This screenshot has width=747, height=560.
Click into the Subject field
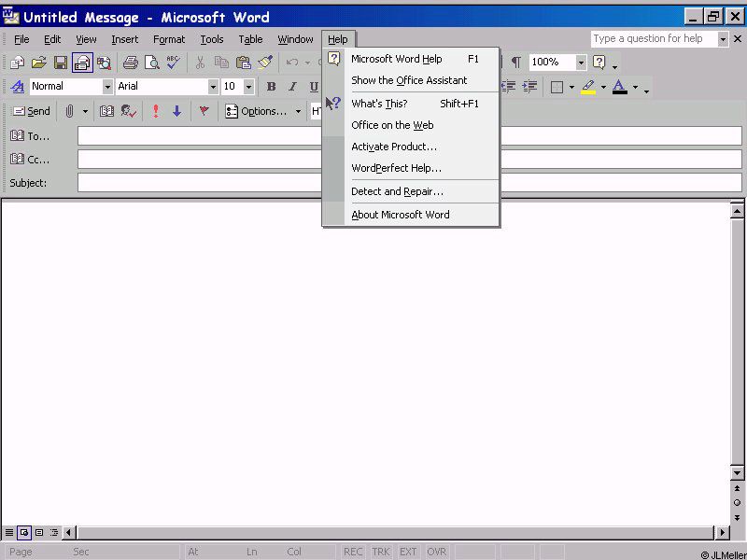(410, 183)
